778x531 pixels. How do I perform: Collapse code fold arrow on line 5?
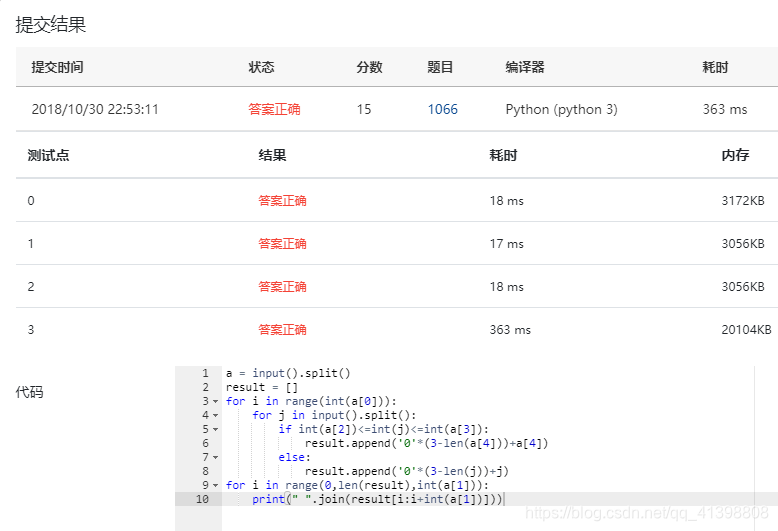215,429
